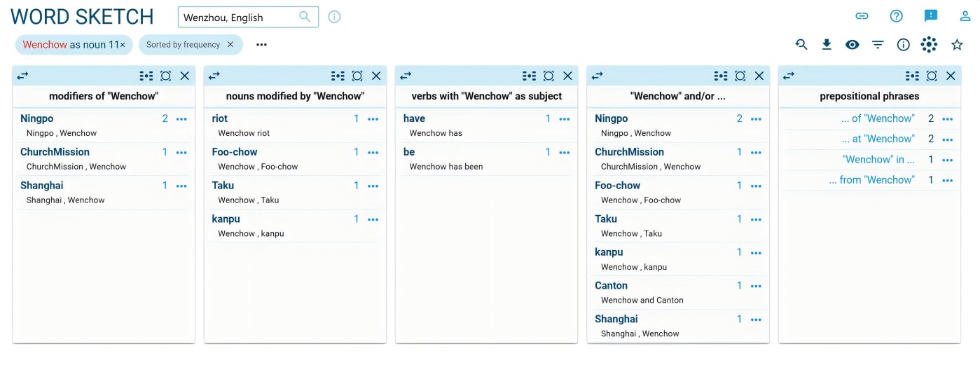The width and height of the screenshot is (980, 372).
Task: Toggle the view options eye icon
Action: (852, 45)
